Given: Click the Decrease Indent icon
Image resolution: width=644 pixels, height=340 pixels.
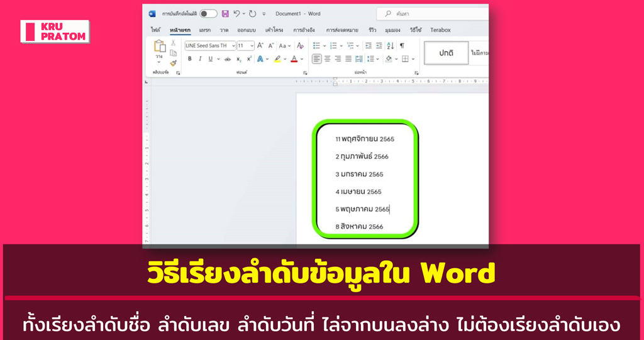Looking at the screenshot, I should pos(369,45).
